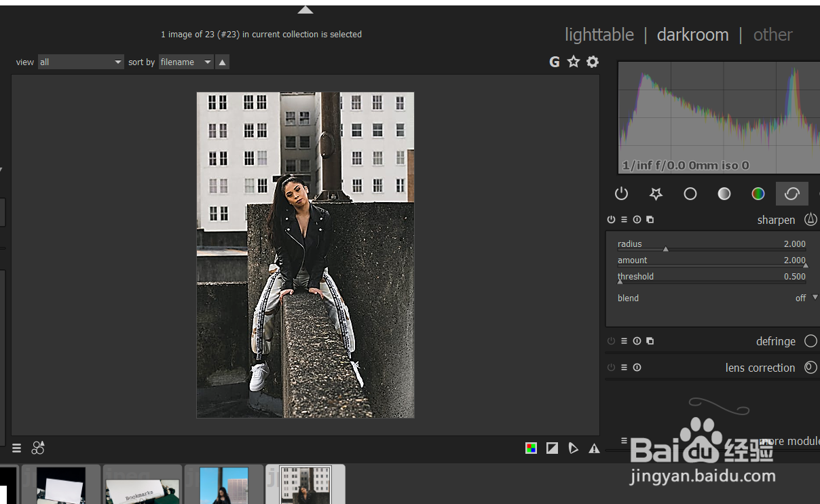The height and width of the screenshot is (504, 820).
Task: Show tone modules group gradient icon
Action: pos(724,194)
